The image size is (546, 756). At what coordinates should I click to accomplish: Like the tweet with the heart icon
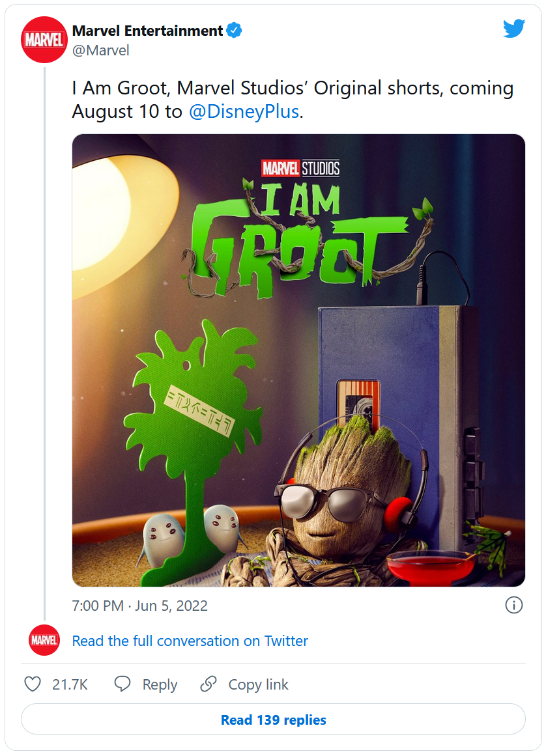[33, 684]
